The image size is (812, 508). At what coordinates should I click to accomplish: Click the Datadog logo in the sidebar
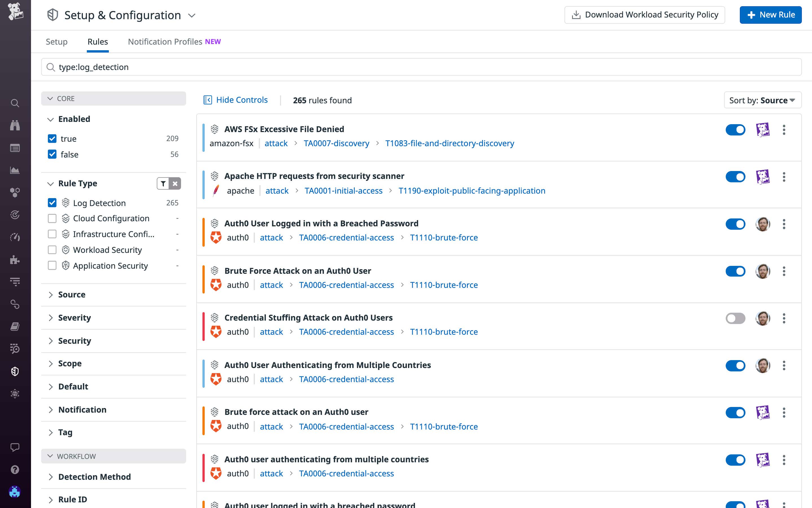[15, 11]
